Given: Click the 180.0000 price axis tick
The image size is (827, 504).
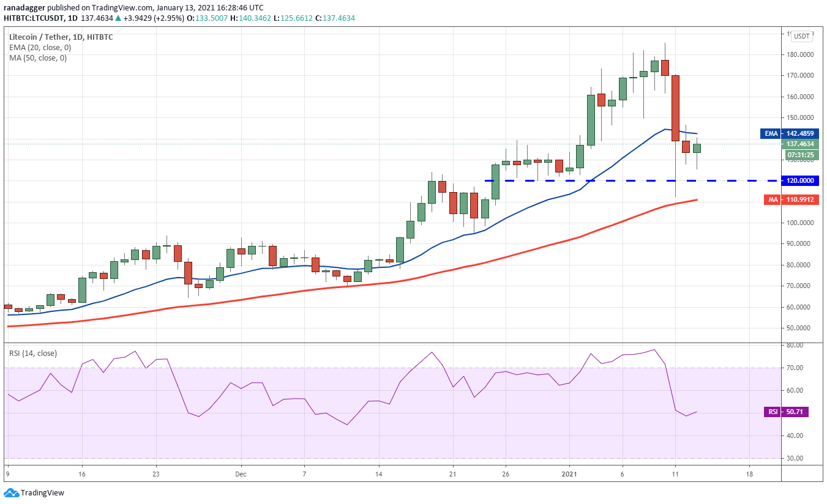Looking at the screenshot, I should pyautogui.click(x=800, y=54).
